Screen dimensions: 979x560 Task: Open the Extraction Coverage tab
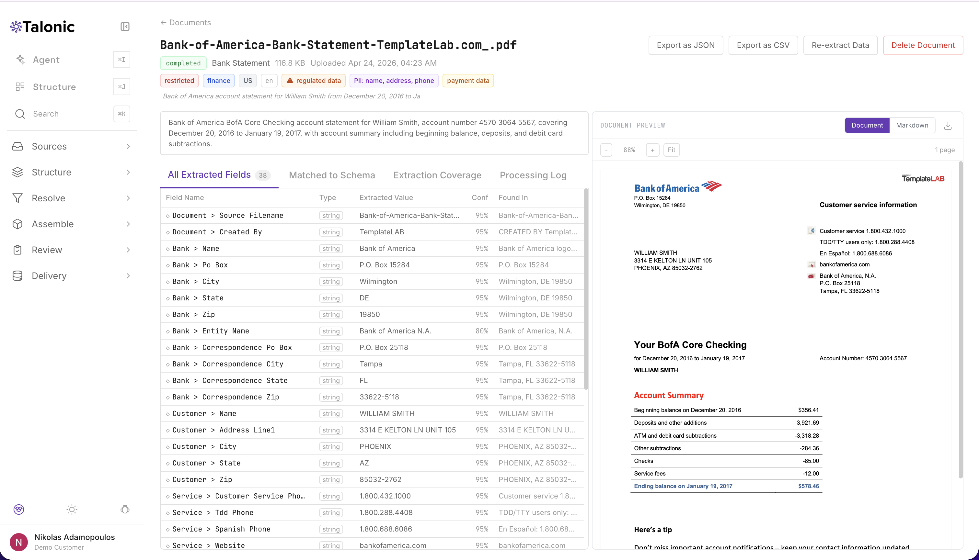[x=437, y=175]
